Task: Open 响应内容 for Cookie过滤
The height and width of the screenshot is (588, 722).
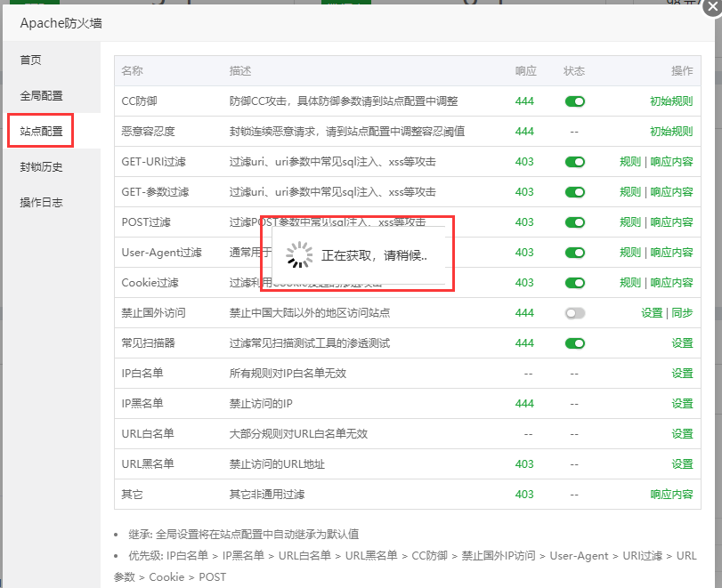Action: tap(671, 283)
